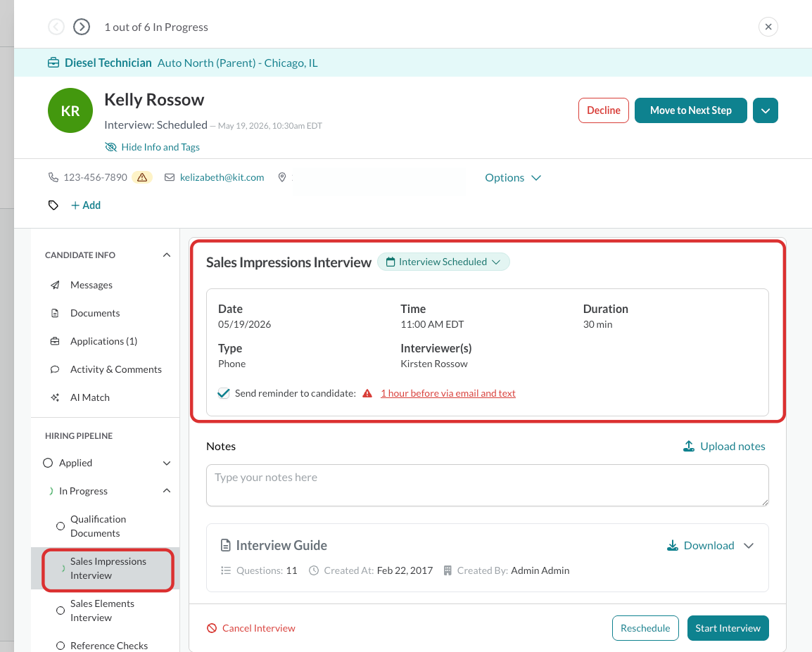The height and width of the screenshot is (652, 812).
Task: Click the Documents file icon
Action: click(55, 313)
